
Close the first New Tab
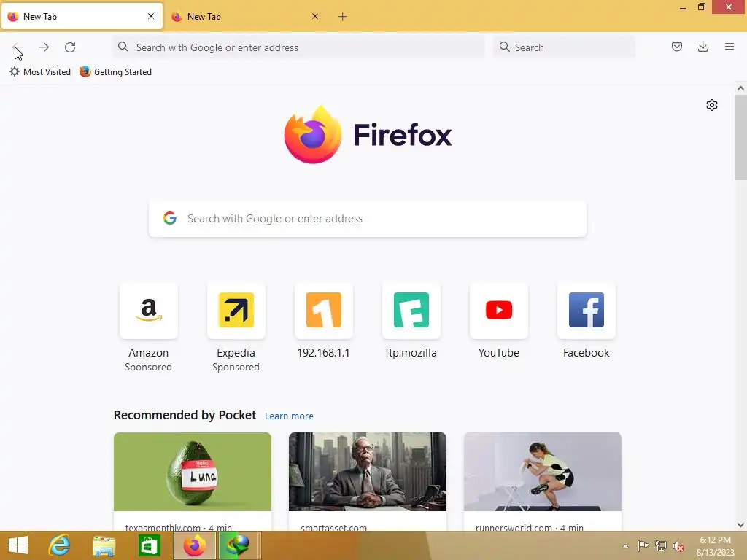click(x=151, y=16)
